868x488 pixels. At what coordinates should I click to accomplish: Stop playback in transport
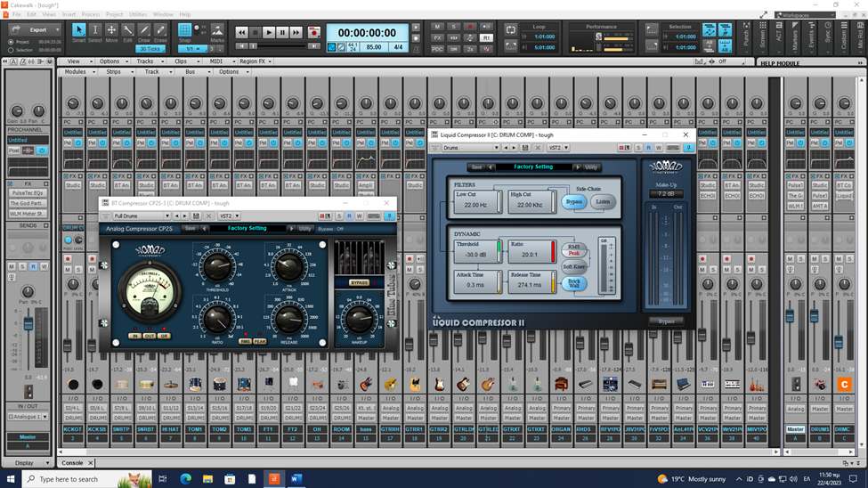click(x=256, y=33)
